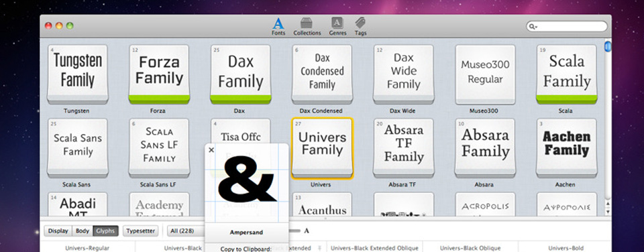Close the Ampersand glyph popup
Screen dimensions: 644x252
coord(211,150)
